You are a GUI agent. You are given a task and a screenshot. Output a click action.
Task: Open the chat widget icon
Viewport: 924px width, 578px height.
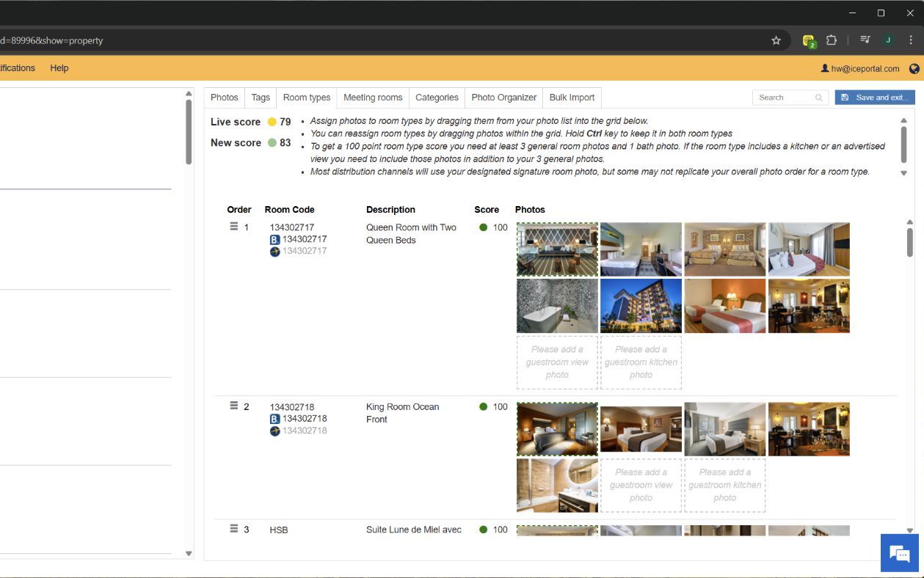[899, 553]
